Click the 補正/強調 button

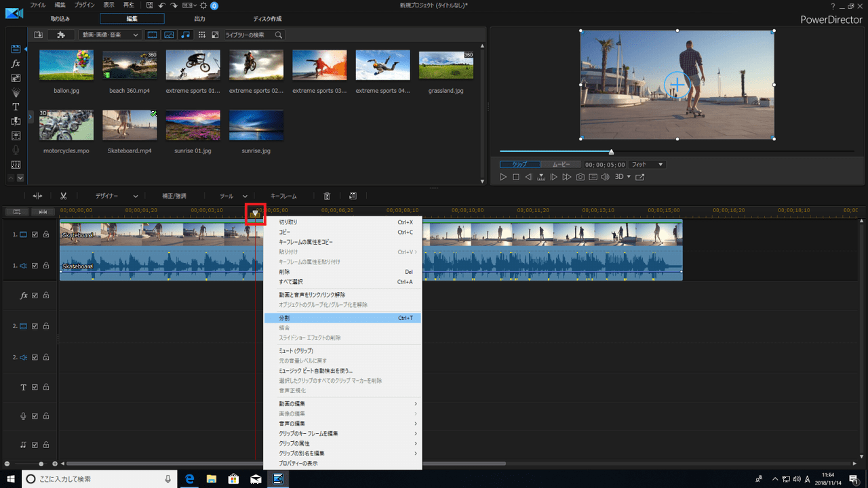[x=174, y=196]
